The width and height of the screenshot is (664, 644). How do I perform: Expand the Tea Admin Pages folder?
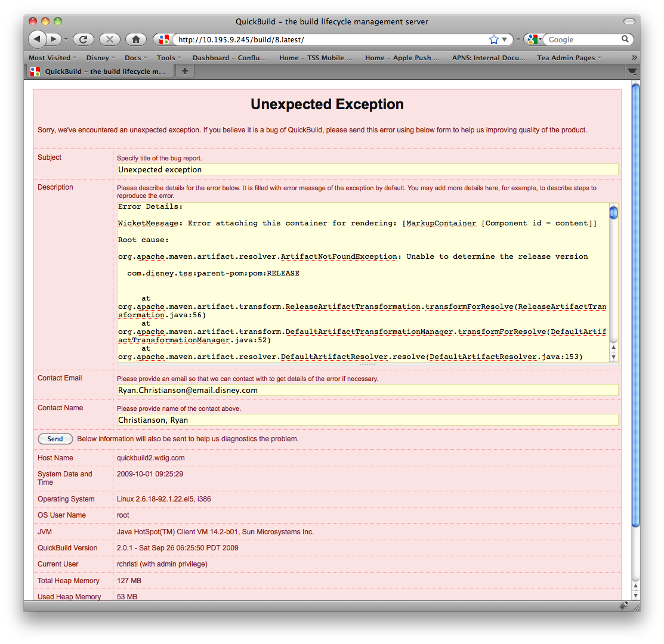point(569,58)
